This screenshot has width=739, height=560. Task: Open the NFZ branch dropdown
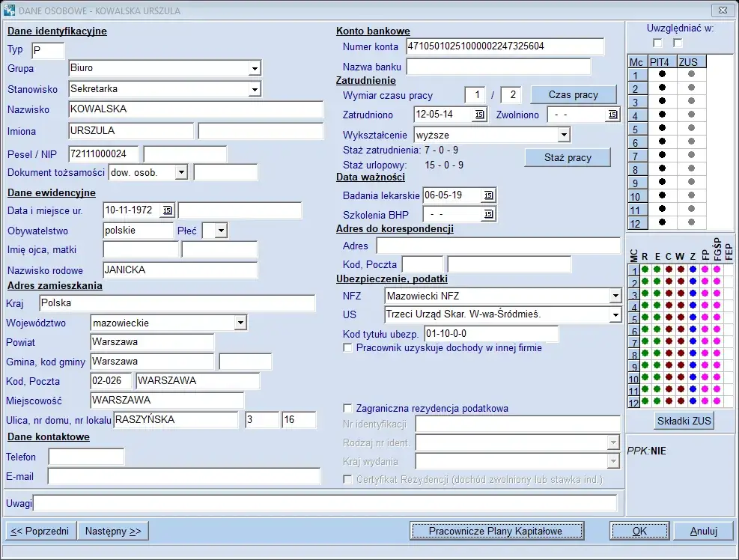tap(615, 296)
